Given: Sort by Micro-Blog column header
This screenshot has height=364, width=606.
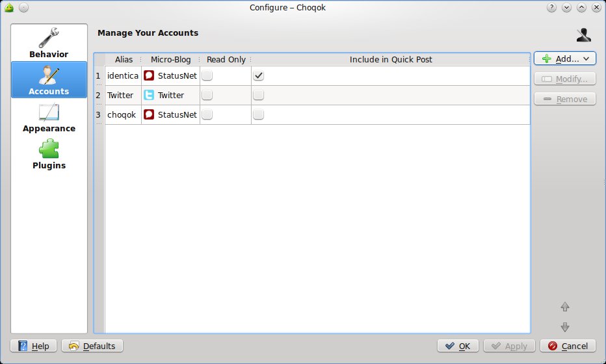Looking at the screenshot, I should pyautogui.click(x=170, y=60).
